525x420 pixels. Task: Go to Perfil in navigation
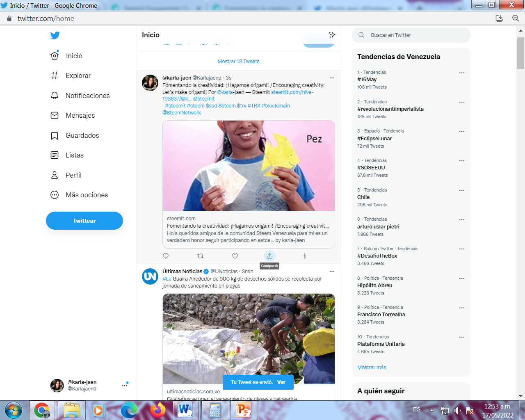[x=73, y=175]
